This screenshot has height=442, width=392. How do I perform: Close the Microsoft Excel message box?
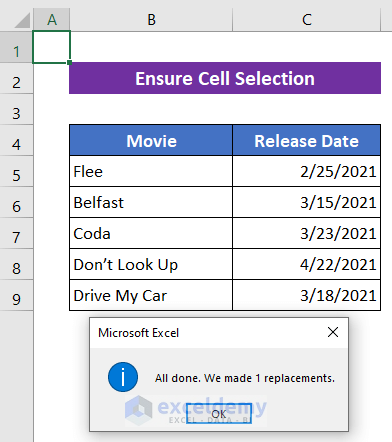(333, 332)
